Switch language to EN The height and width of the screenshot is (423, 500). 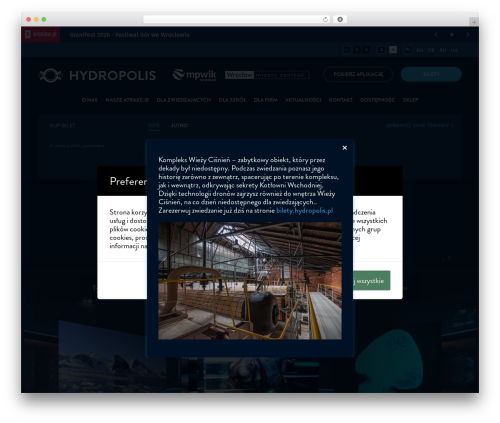pyautogui.click(x=420, y=50)
